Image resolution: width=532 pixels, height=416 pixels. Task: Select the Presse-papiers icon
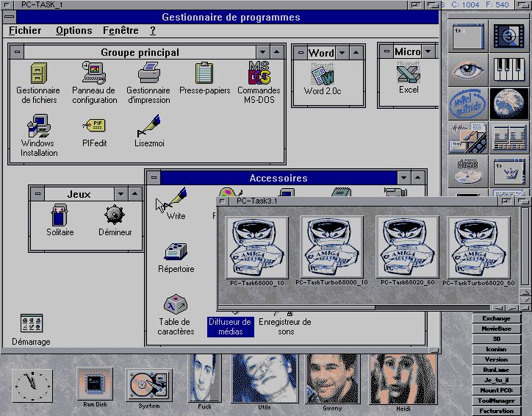[x=204, y=73]
